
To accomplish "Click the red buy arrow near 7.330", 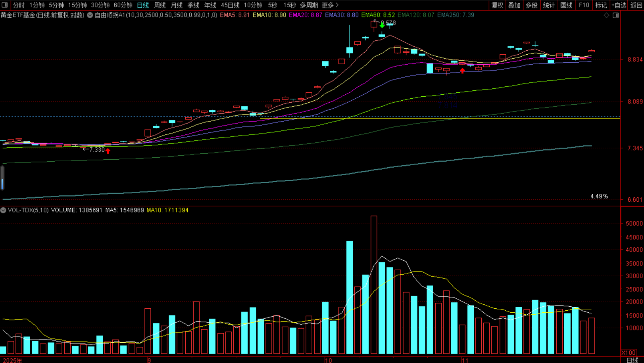I will point(108,151).
